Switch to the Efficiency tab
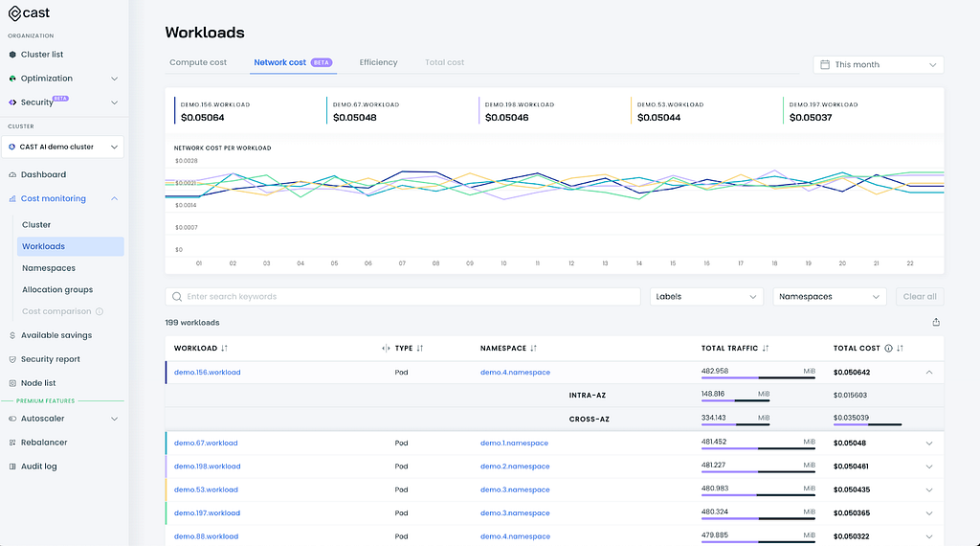Screen dimensions: 980x546 click(378, 62)
